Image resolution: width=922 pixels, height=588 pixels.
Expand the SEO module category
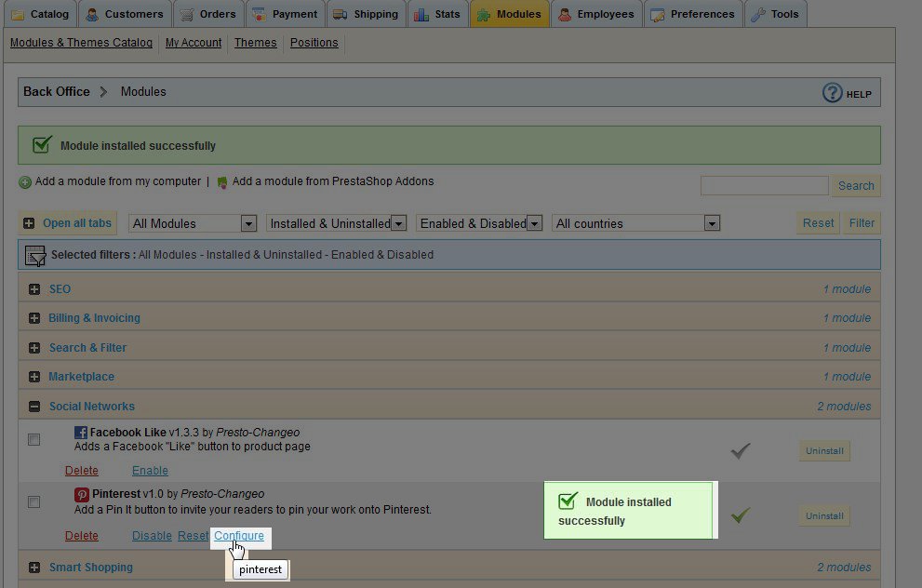coord(34,289)
